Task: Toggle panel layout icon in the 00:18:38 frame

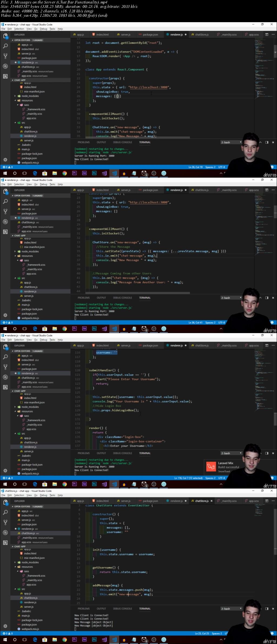Action: point(267,609)
